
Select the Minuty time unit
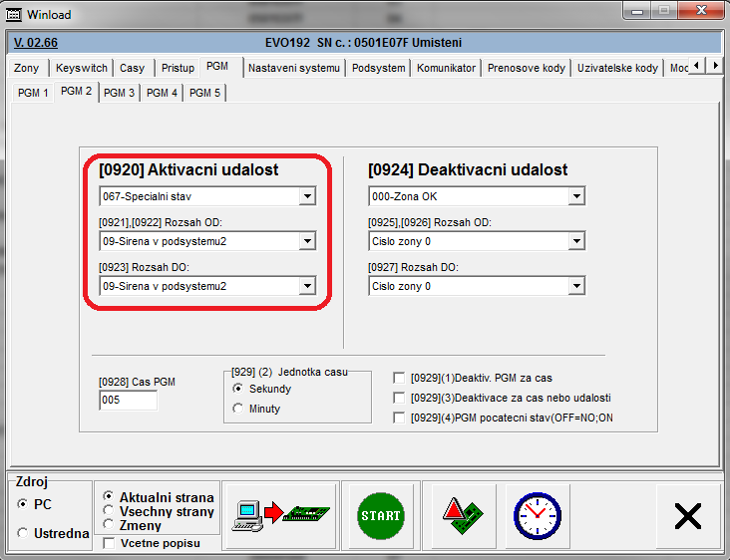(x=238, y=409)
